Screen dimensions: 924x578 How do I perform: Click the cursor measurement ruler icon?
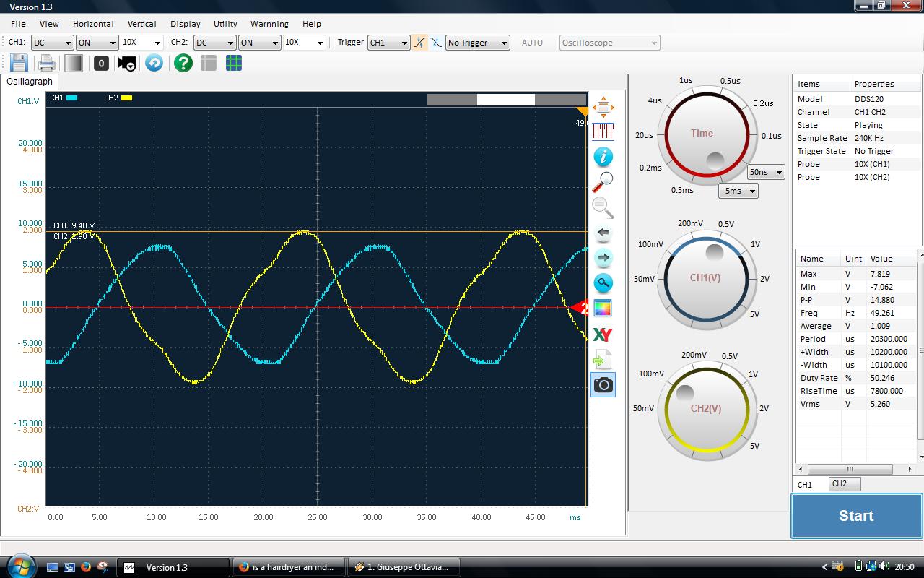(603, 131)
